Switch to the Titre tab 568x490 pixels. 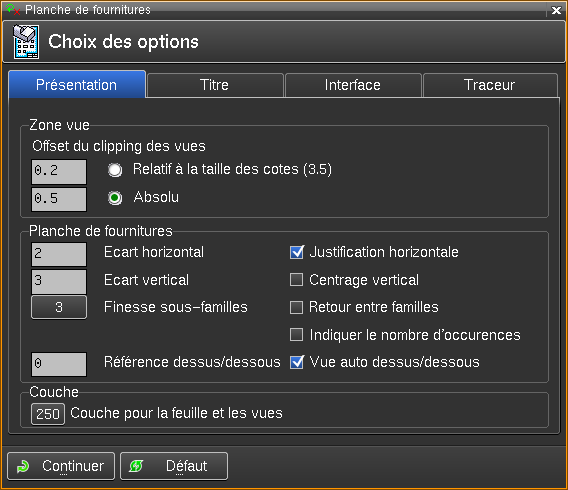tap(215, 85)
